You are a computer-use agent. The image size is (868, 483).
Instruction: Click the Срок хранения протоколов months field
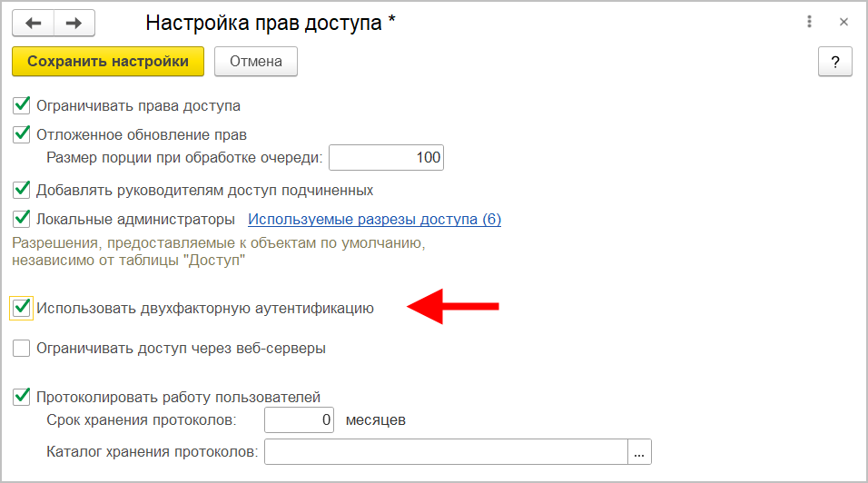click(x=300, y=420)
